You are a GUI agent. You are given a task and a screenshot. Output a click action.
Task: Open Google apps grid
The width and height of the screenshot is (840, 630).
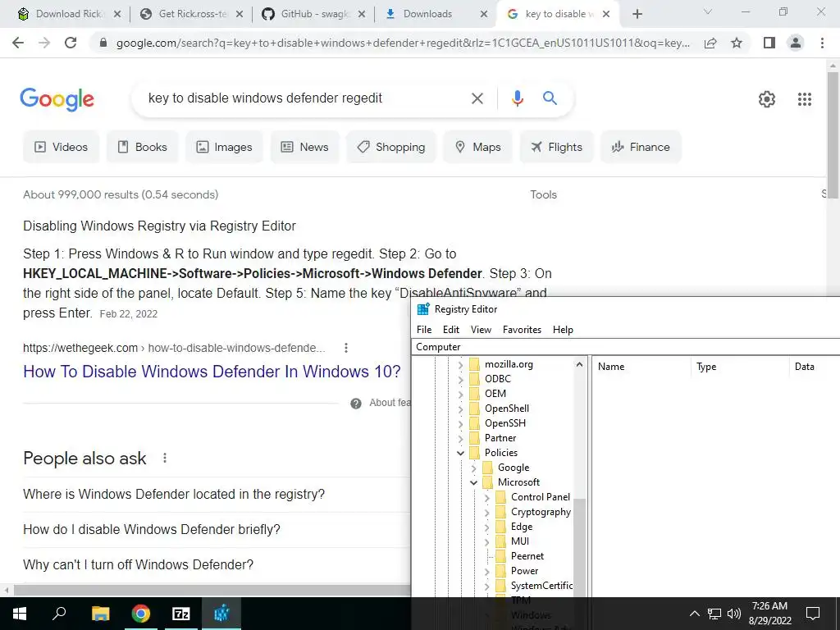point(805,99)
